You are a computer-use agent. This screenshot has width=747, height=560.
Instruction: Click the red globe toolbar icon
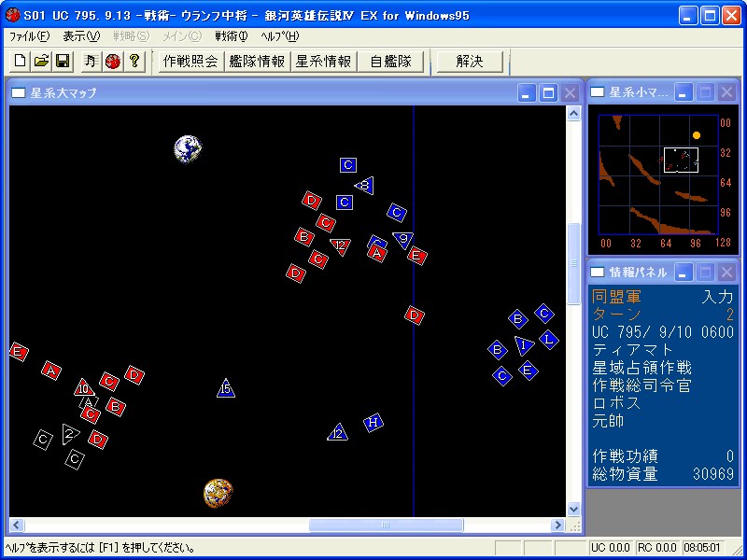[113, 62]
